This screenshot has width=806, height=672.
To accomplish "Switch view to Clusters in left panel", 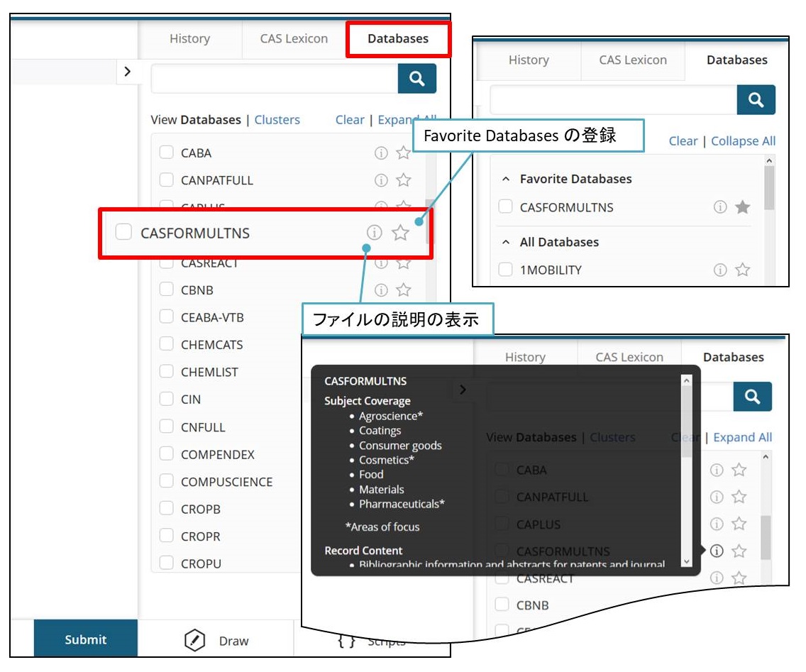I will click(277, 120).
